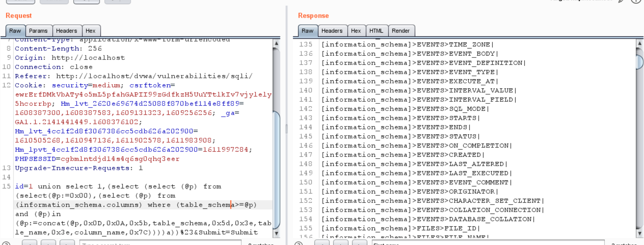
Task: Click the request pane scroll-up arrow
Action: (276, 43)
